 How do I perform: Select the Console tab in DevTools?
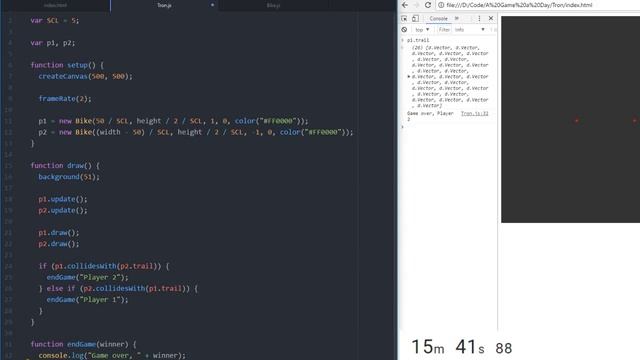(438, 18)
